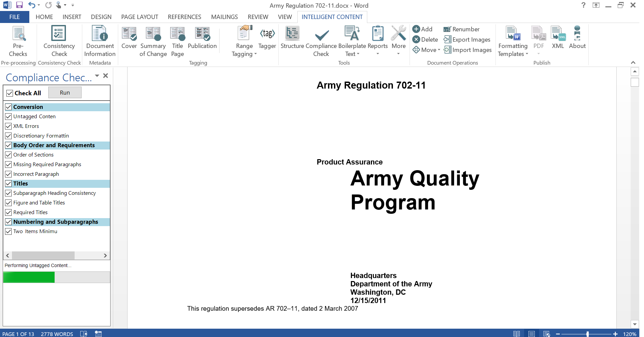Select the Cover tagging icon
The image size is (644, 337).
[x=129, y=37]
